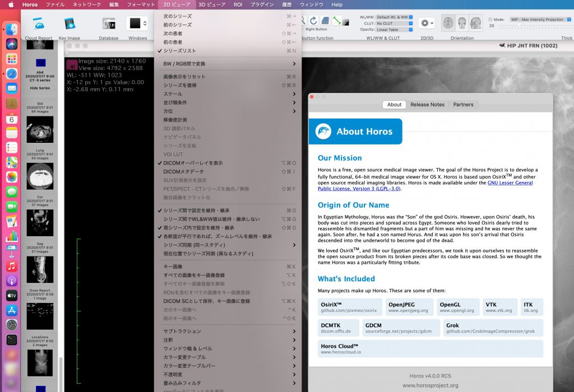Open Mail app in the dock
The width and height of the screenshot is (574, 392).
(x=12, y=88)
